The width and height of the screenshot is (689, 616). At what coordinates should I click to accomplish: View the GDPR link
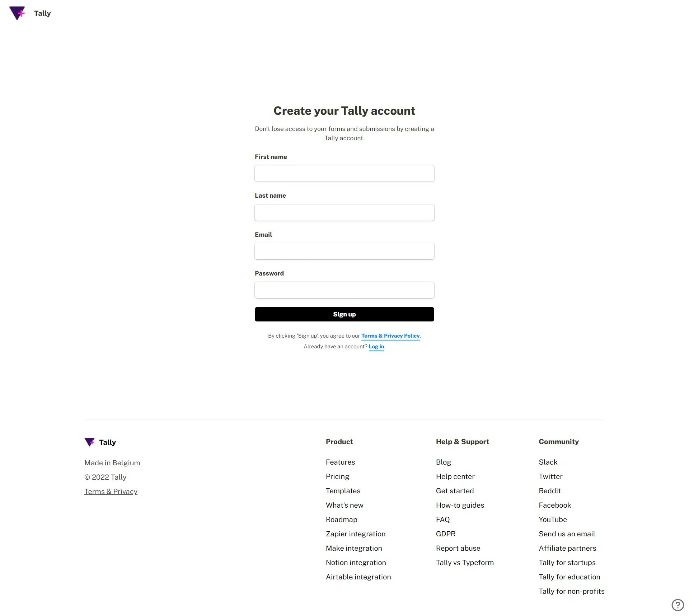(x=446, y=534)
